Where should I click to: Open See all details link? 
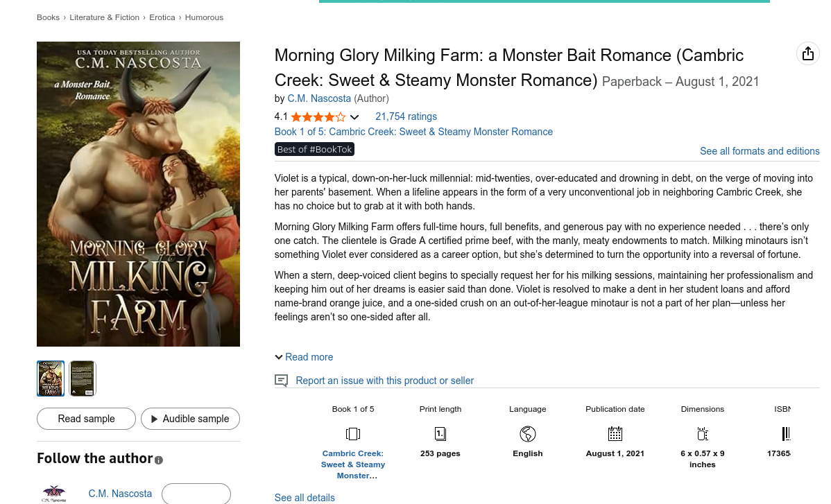click(305, 498)
